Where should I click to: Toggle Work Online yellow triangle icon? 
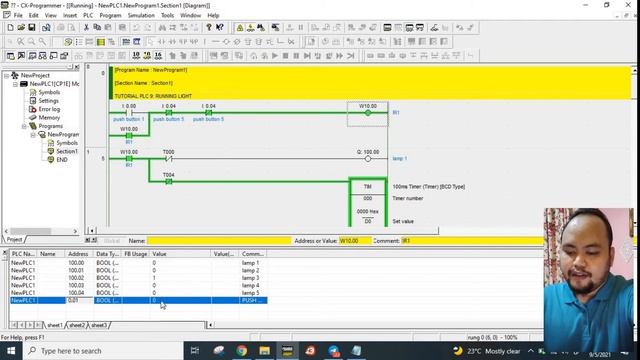[x=240, y=28]
